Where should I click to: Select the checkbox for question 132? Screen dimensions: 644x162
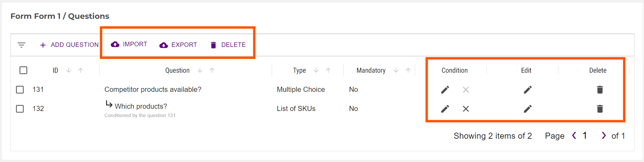coord(20,109)
